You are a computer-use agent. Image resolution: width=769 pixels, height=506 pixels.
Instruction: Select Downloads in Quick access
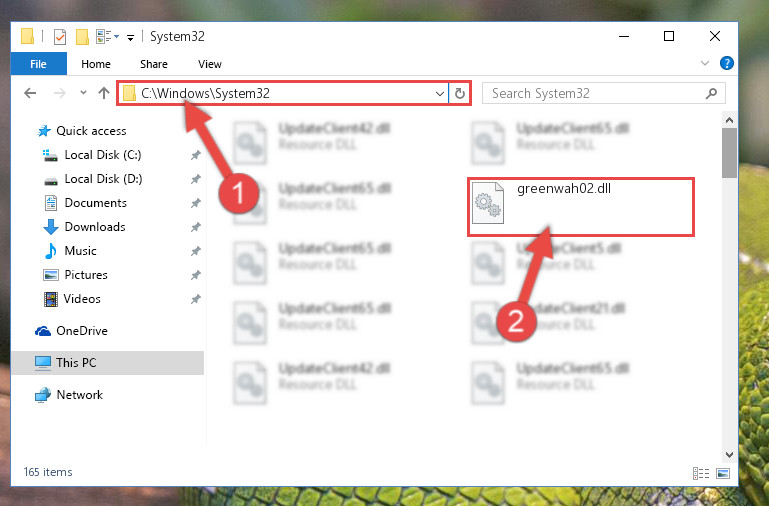pos(95,227)
